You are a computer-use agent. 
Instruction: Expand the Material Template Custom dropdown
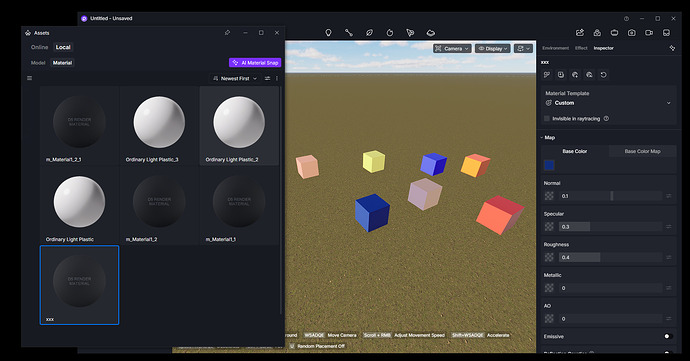[x=609, y=103]
